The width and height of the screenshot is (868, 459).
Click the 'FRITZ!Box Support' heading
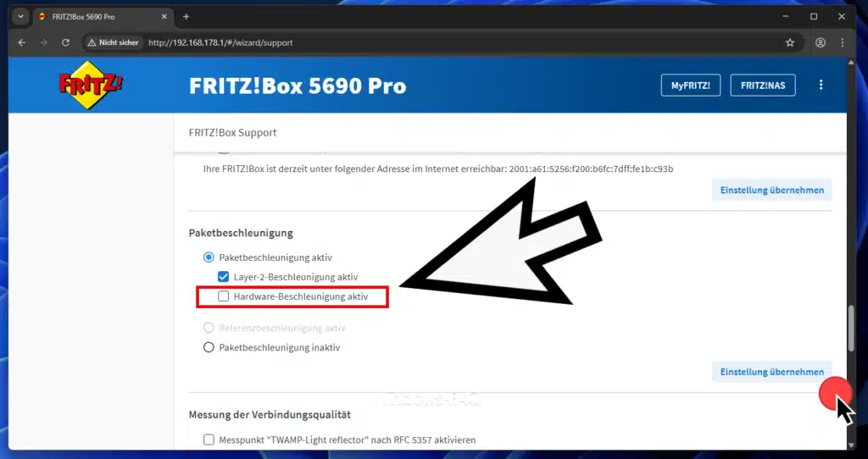[x=232, y=133]
